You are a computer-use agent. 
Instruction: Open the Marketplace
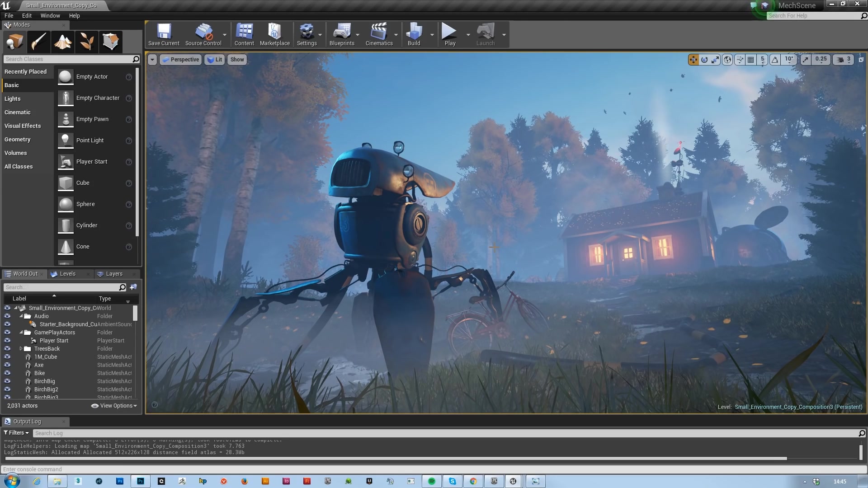(x=274, y=34)
